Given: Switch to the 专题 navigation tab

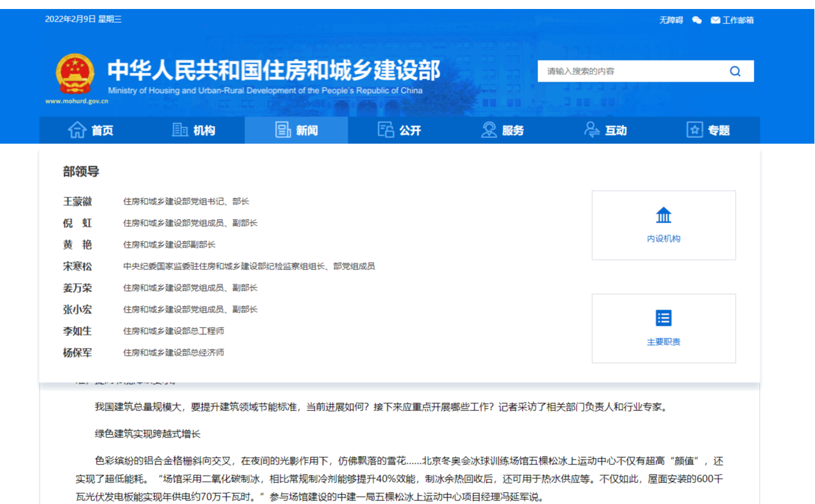Looking at the screenshot, I should [x=708, y=130].
